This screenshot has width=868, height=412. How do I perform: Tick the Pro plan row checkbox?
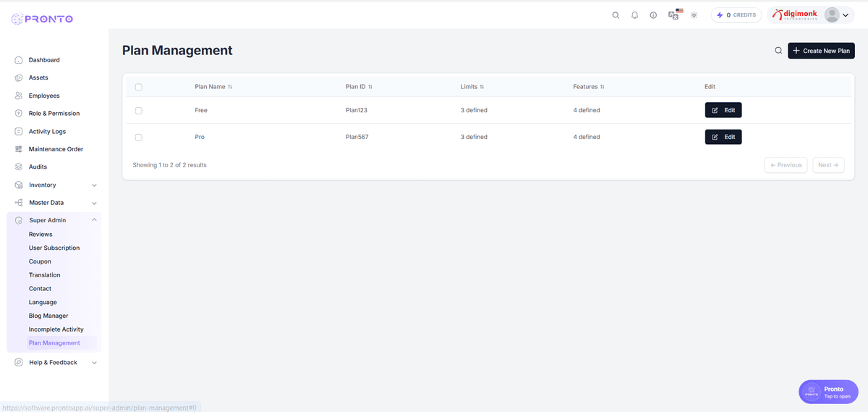[139, 137]
